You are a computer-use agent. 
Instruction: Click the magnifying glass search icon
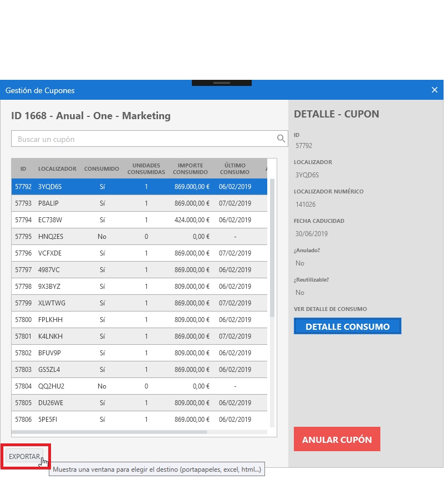point(281,139)
